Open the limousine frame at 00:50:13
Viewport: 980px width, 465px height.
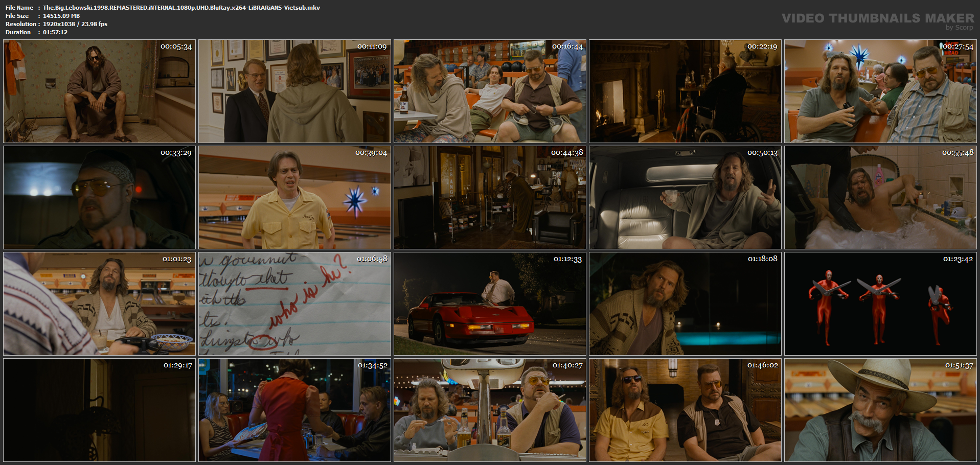click(x=685, y=197)
